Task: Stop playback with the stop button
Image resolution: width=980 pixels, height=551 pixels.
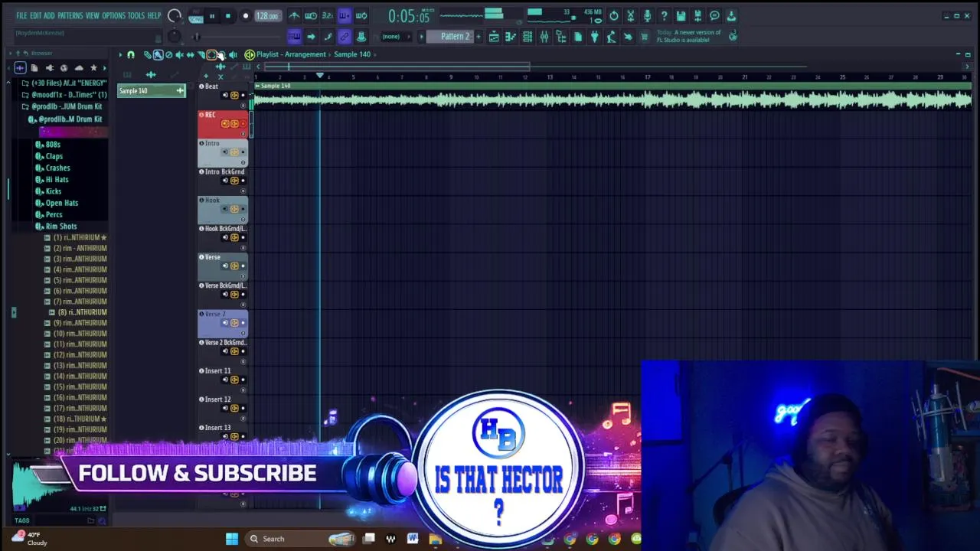Action: pos(228,16)
